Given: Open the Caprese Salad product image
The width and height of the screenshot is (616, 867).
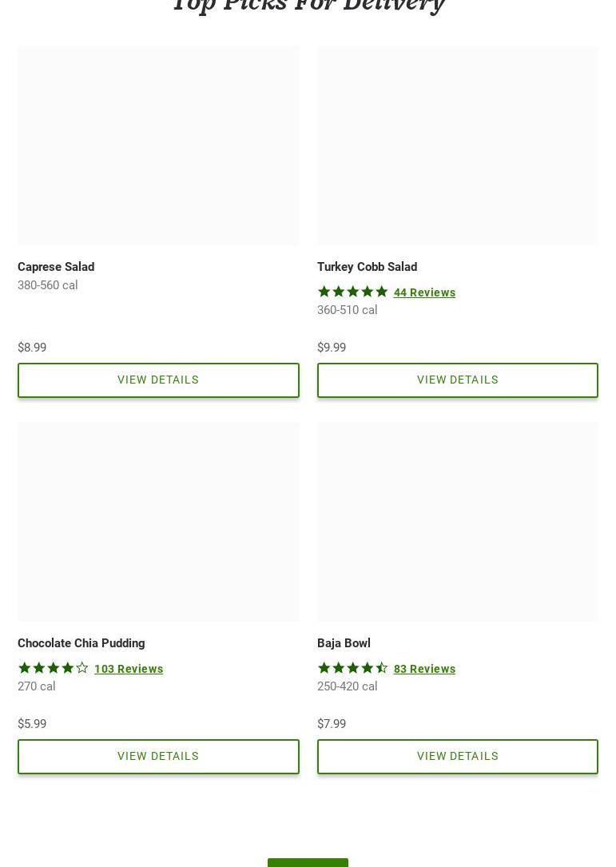Looking at the screenshot, I should tap(158, 145).
